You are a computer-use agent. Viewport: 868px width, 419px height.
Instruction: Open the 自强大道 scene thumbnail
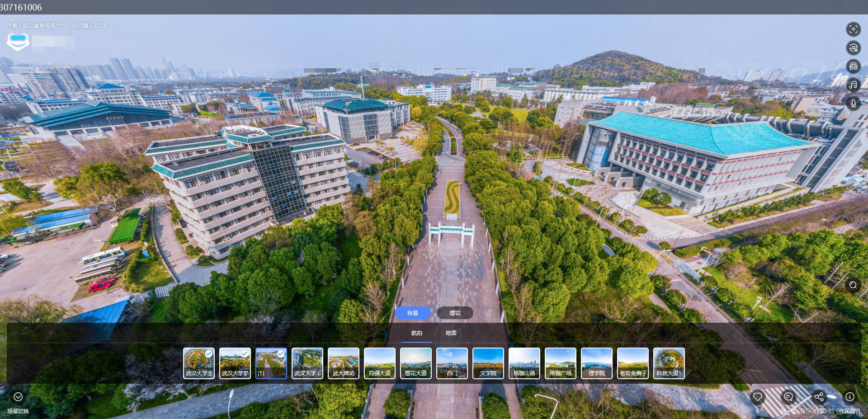380,363
